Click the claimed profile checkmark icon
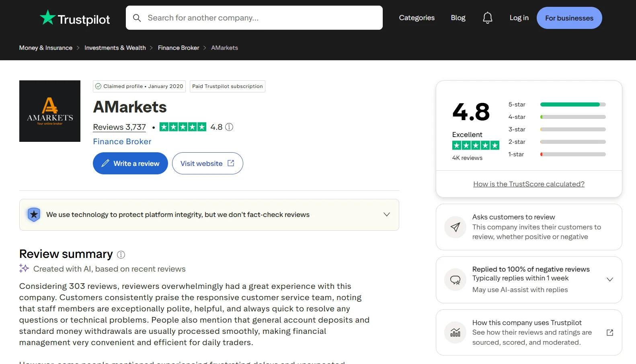Viewport: 636px width, 364px height. [98, 86]
